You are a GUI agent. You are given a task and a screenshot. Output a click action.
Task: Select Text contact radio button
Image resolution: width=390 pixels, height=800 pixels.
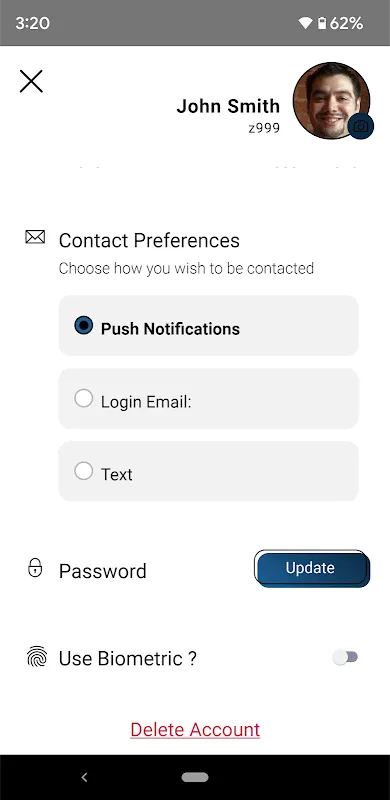coord(84,471)
